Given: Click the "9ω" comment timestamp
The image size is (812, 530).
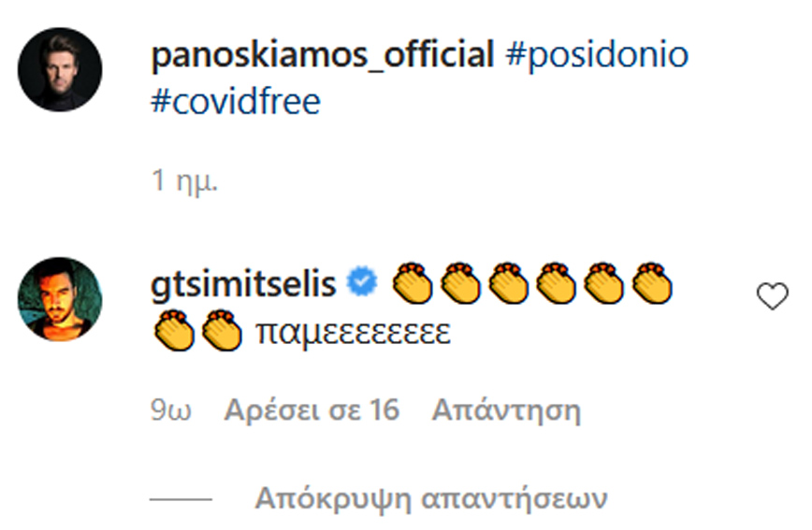Looking at the screenshot, I should 171,410.
